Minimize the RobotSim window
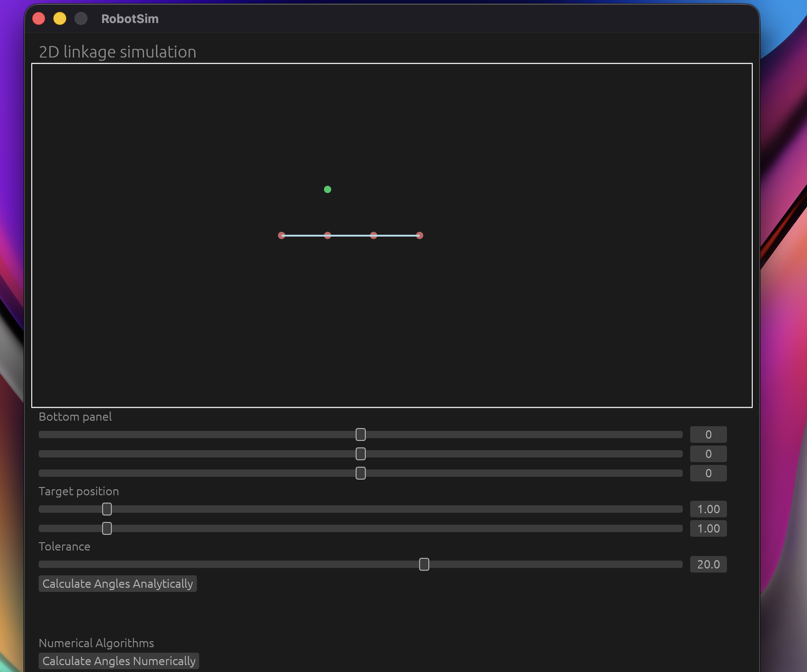Viewport: 807px width, 672px height. [x=60, y=18]
